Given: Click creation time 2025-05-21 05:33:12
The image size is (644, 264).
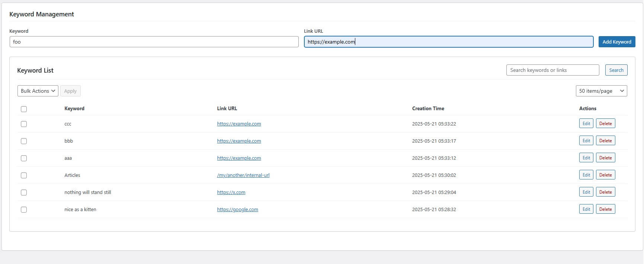Looking at the screenshot, I should click(x=434, y=158).
